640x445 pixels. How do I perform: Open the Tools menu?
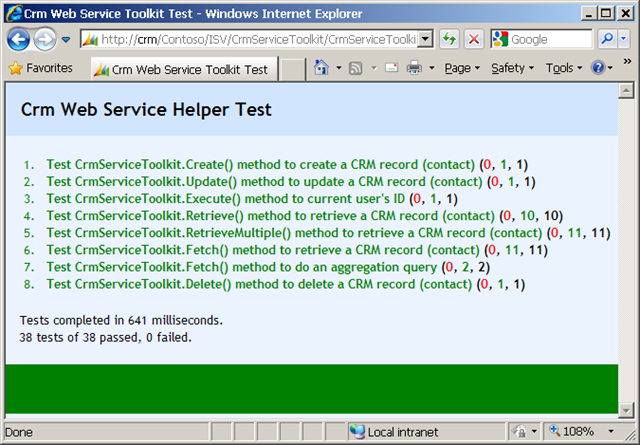(564, 68)
